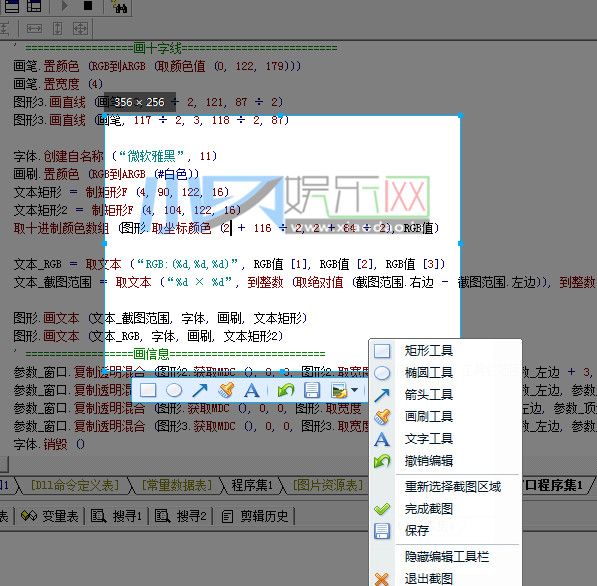Image resolution: width=597 pixels, height=586 pixels.
Task: Click the '画信息' green comment line
Action: pyautogui.click(x=169, y=354)
